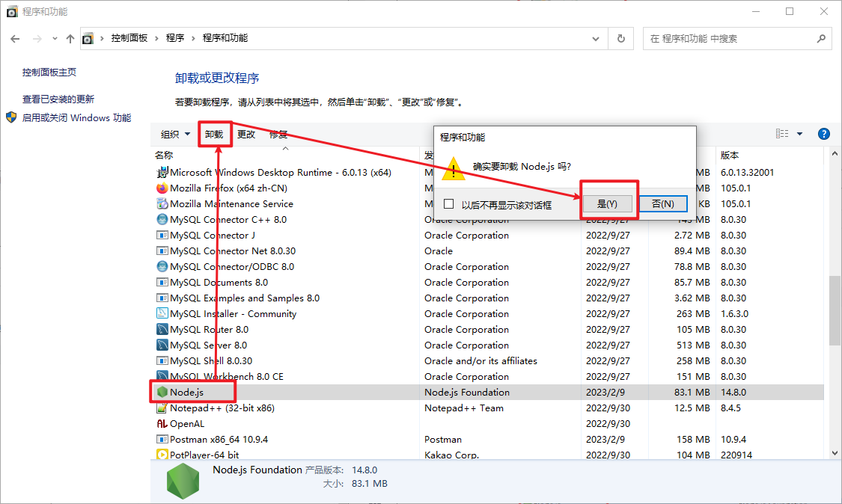Refresh the programs list

pyautogui.click(x=620, y=39)
